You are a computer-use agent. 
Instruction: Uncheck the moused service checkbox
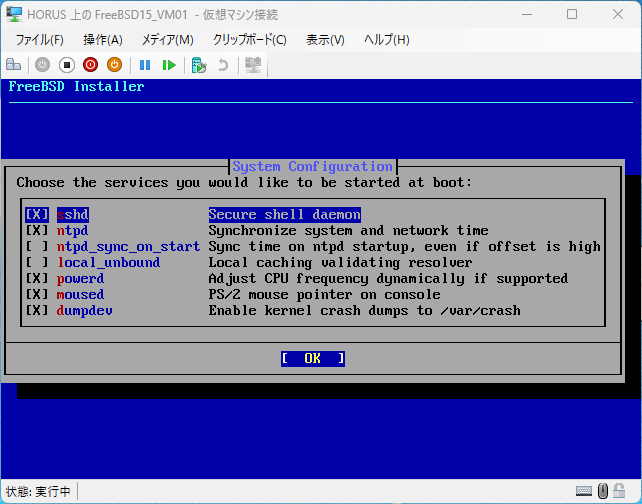pyautogui.click(x=37, y=294)
